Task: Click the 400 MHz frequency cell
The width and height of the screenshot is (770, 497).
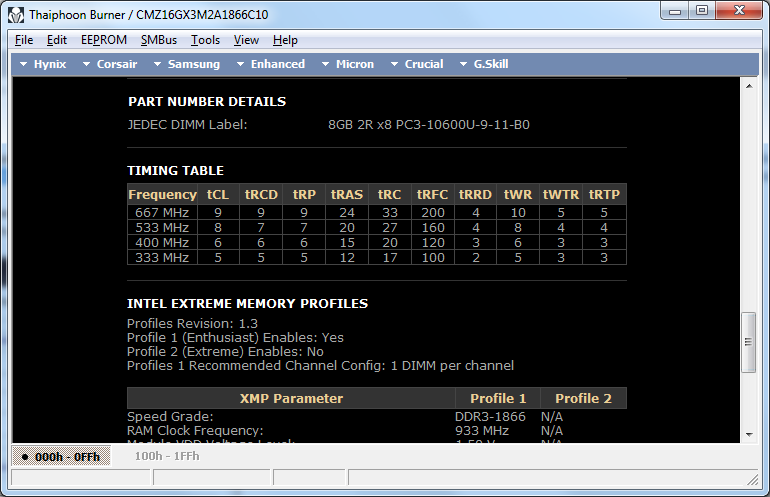Action: pyautogui.click(x=162, y=243)
